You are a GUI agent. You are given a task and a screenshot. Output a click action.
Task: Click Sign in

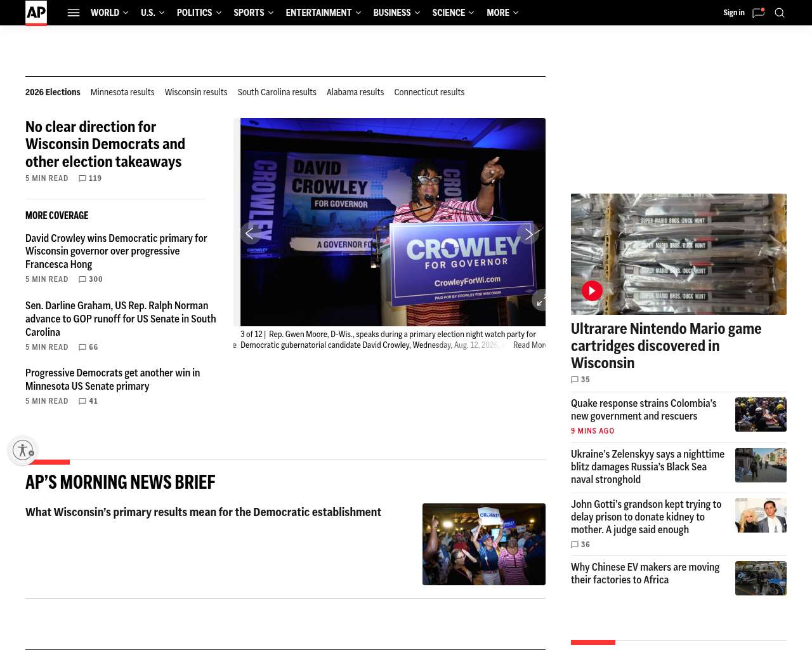734,13
